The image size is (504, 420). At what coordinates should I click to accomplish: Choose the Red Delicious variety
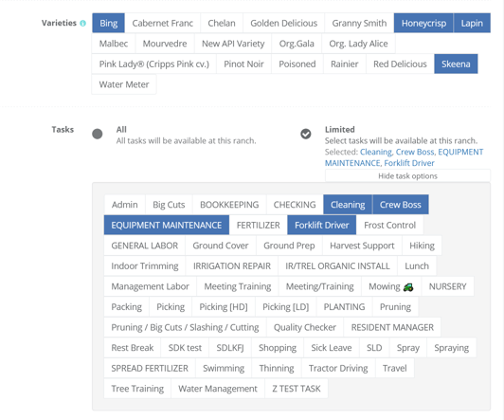click(400, 64)
